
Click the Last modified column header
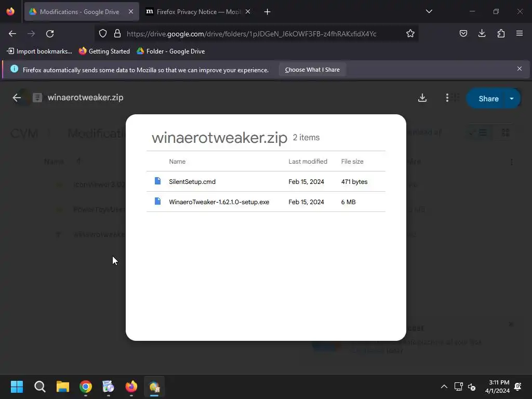tap(308, 162)
